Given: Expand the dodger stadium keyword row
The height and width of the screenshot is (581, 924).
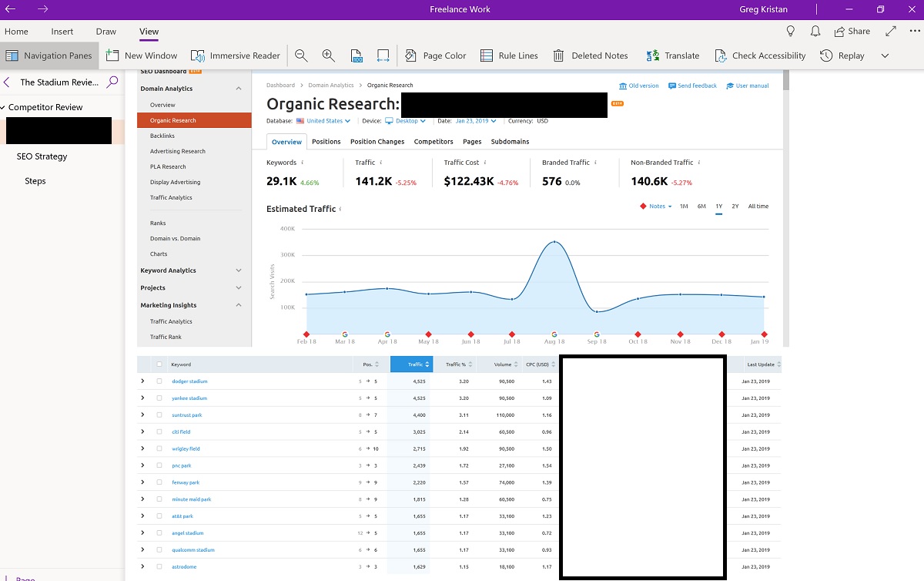Looking at the screenshot, I should [x=142, y=381].
